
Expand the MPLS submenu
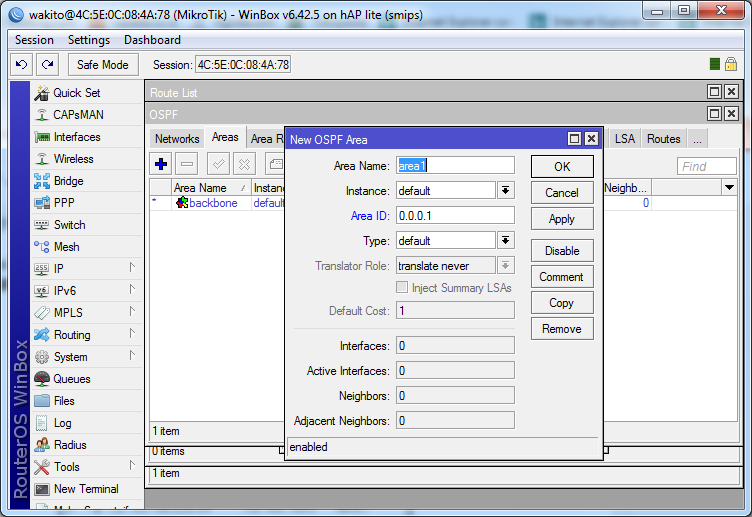pos(132,312)
